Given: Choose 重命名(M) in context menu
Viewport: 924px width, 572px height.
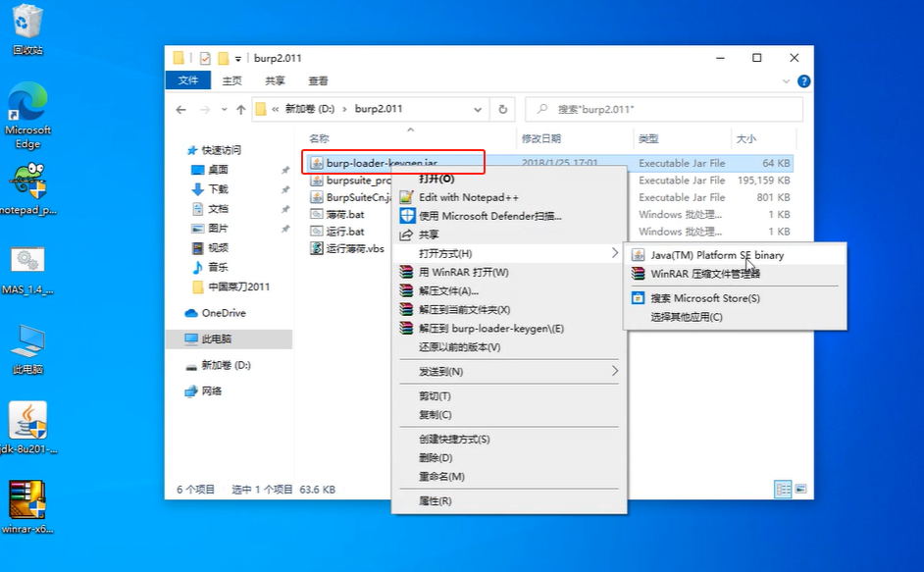Looking at the screenshot, I should click(x=509, y=476).
